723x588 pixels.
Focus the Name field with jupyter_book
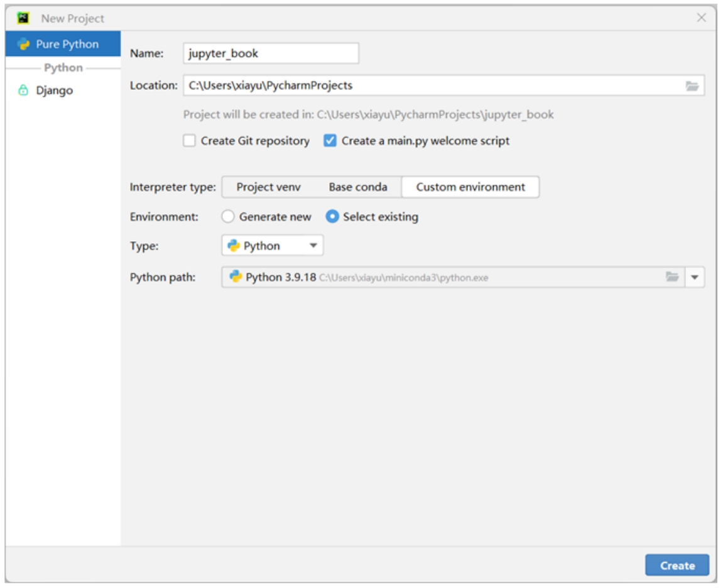271,53
